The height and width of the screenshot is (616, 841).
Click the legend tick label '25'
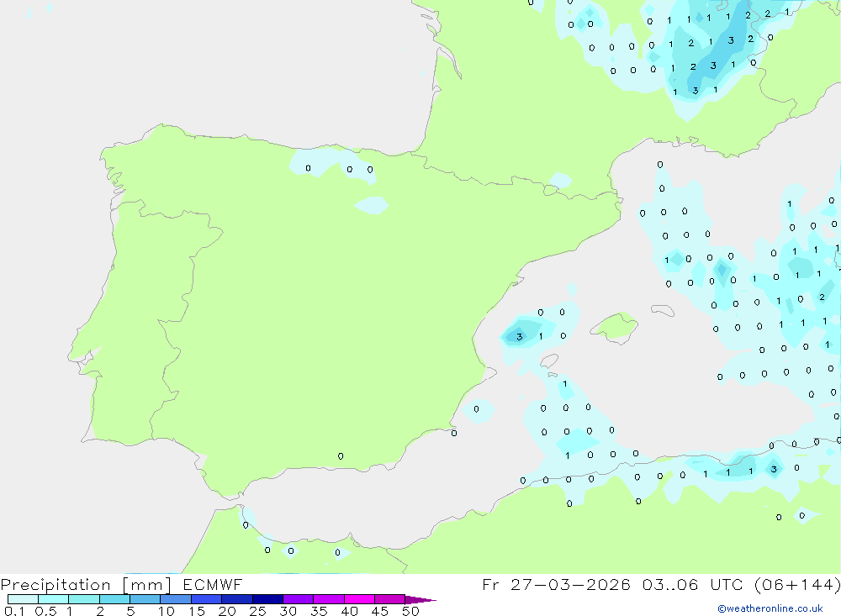coord(257,611)
